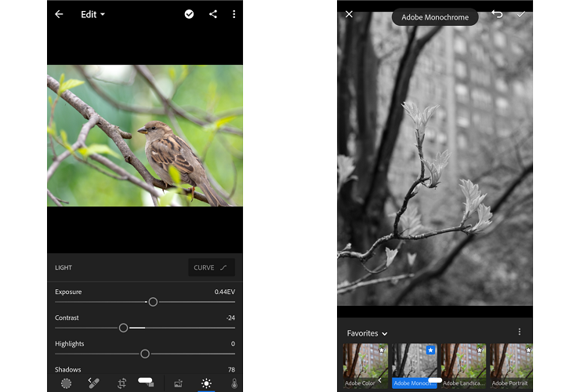This screenshot has height=392, width=580.
Task: Tap the cloud sync checkmark icon
Action: [189, 14]
